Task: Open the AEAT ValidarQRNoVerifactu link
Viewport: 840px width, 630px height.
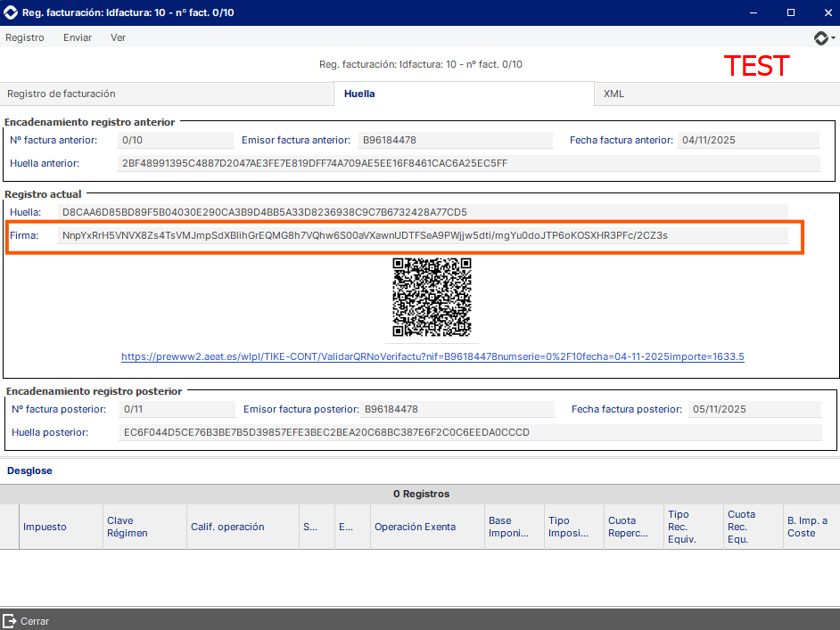Action: [x=432, y=356]
